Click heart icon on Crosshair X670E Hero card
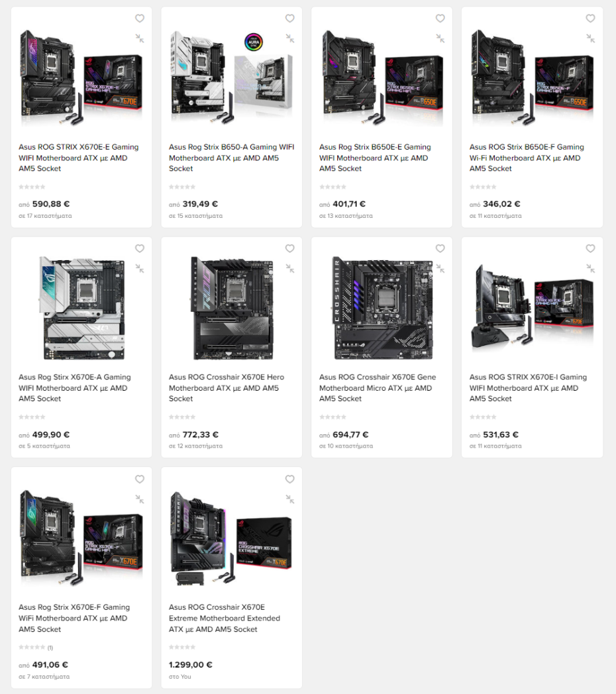The height and width of the screenshot is (694, 616). click(x=289, y=248)
